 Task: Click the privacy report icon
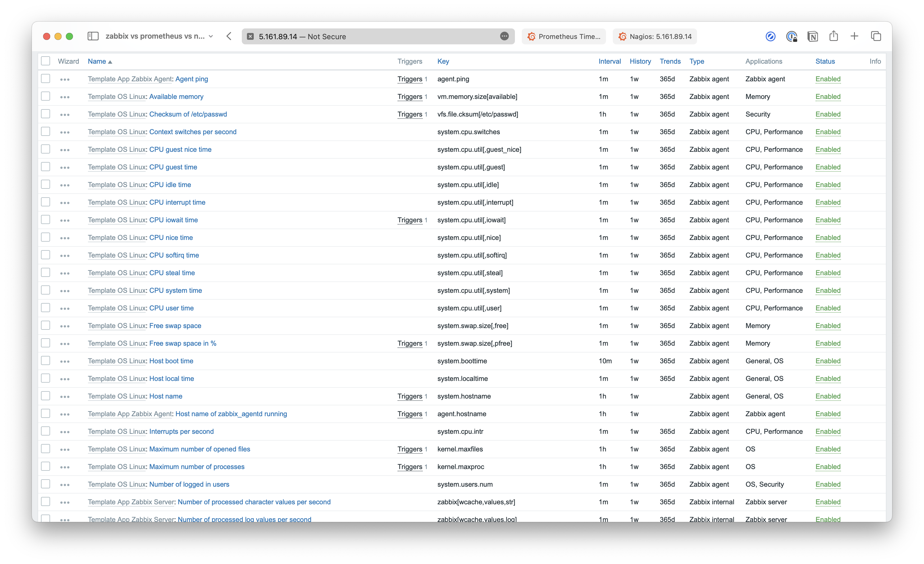coord(791,36)
